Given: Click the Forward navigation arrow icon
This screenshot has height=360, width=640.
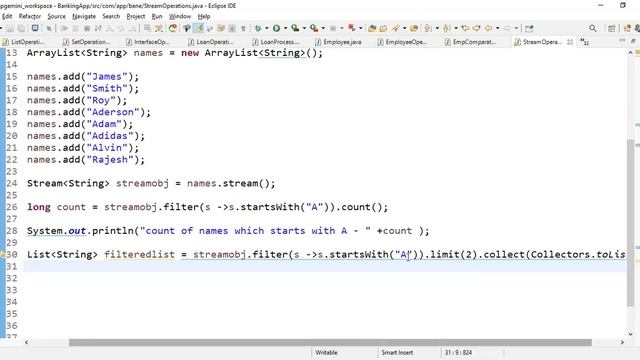Looking at the screenshot, I should point(507,28).
